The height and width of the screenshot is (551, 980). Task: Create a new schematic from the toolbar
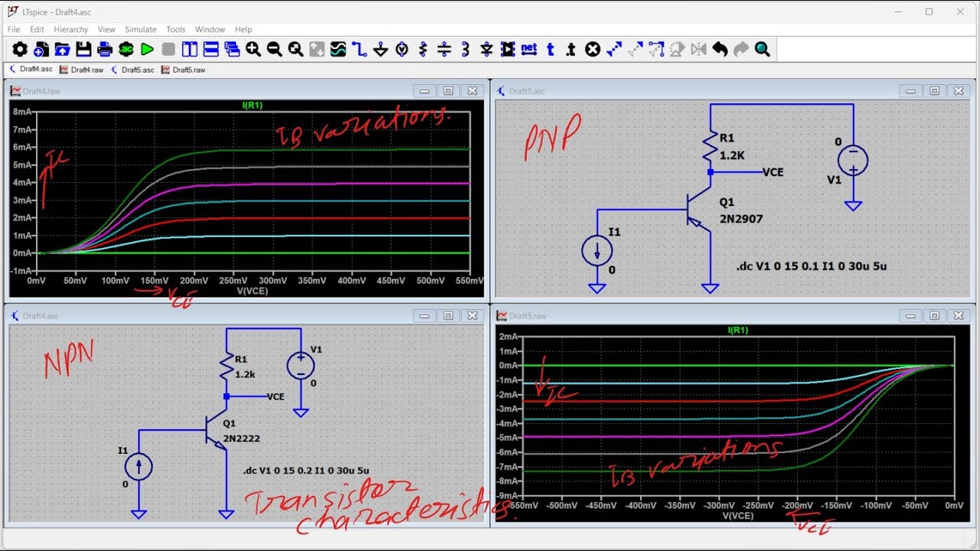[41, 49]
